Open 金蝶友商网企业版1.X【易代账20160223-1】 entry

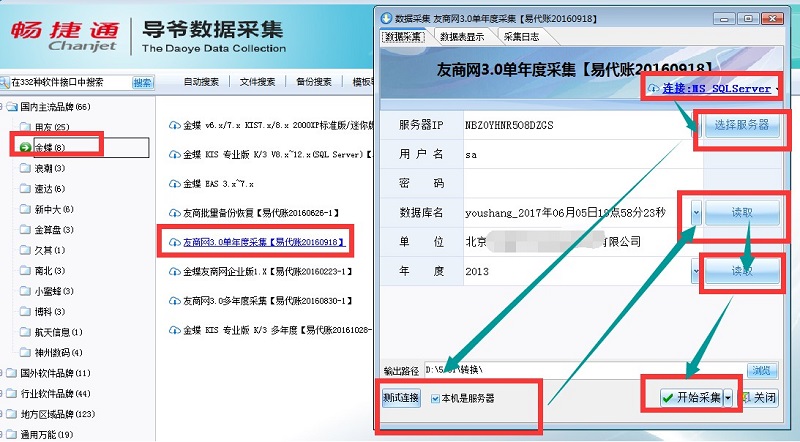(x=268, y=272)
